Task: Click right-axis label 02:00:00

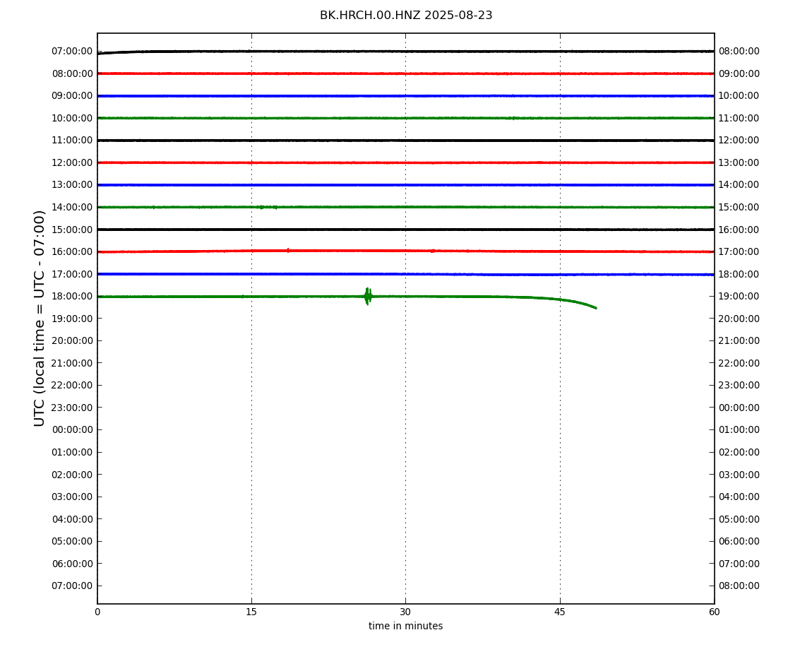Action: (x=739, y=452)
